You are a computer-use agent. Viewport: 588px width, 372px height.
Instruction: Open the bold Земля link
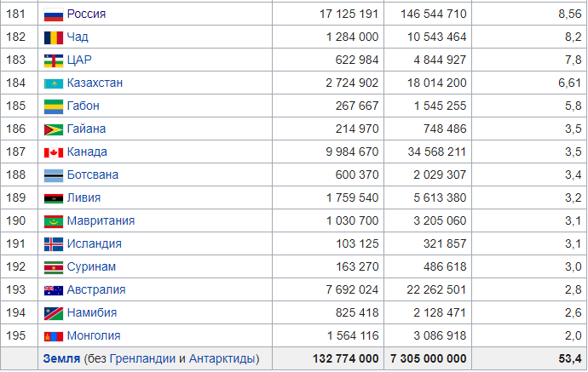(61, 359)
